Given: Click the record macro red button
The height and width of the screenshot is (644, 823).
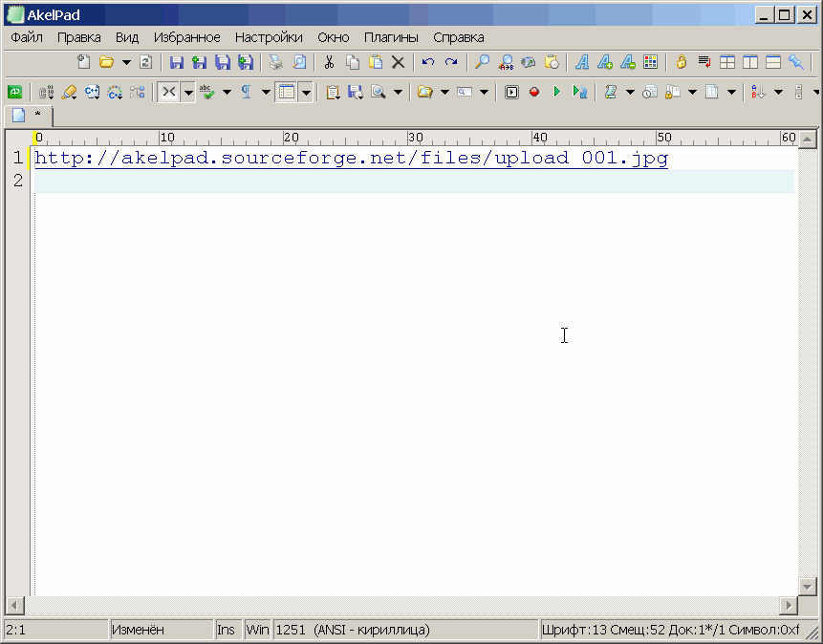Looking at the screenshot, I should pyautogui.click(x=534, y=93).
